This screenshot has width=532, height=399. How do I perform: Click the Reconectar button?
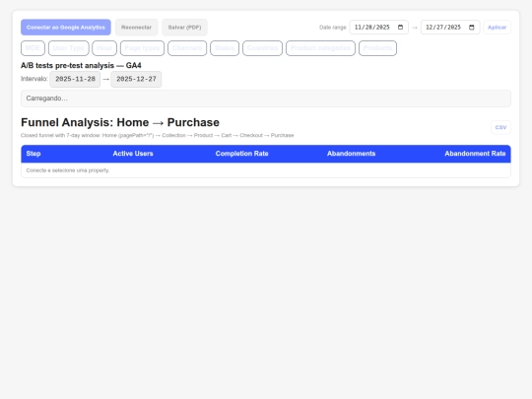pos(136,28)
